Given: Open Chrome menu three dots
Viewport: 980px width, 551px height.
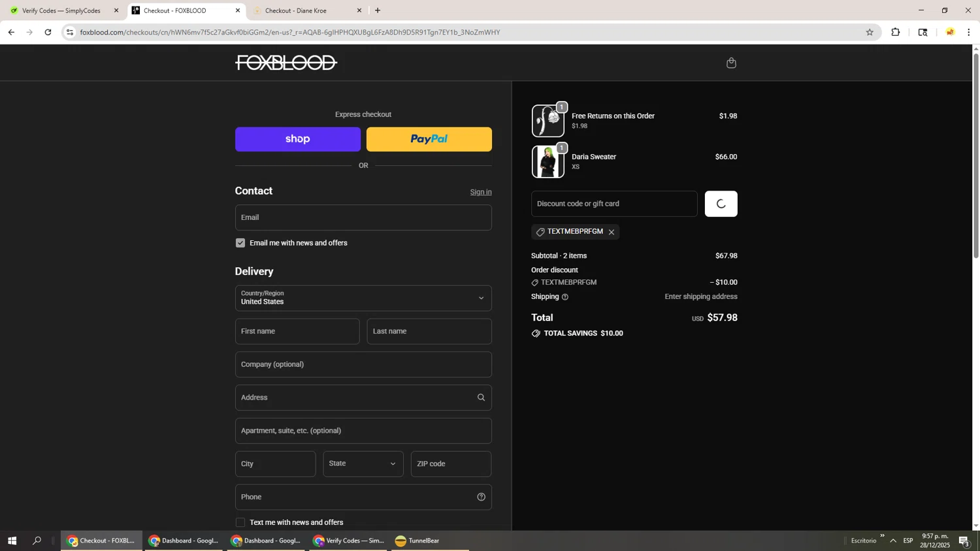Looking at the screenshot, I should (x=969, y=32).
